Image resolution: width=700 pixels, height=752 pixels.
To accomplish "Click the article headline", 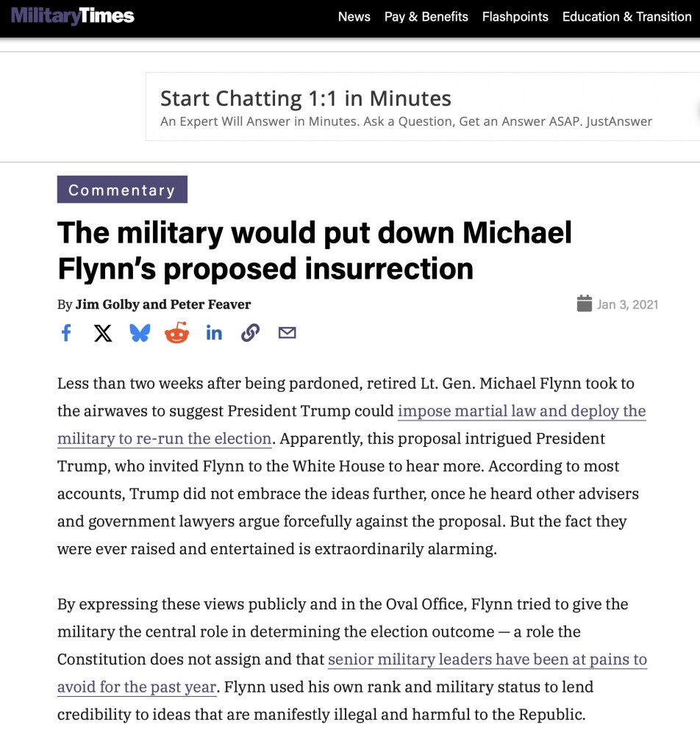I will point(314,251).
